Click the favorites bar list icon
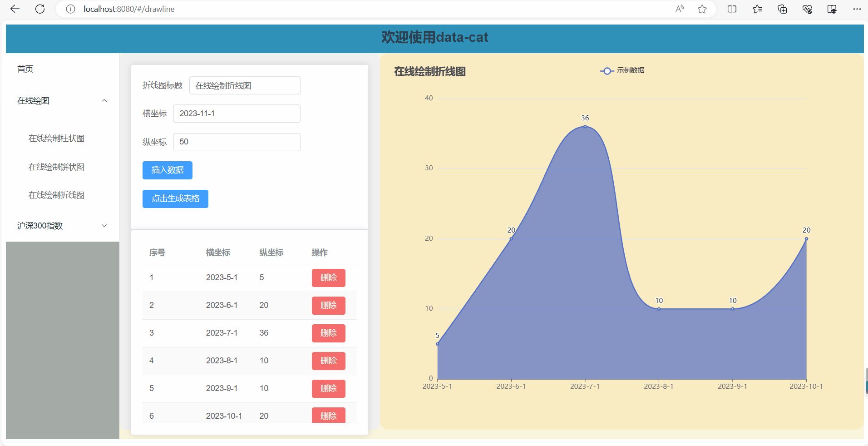The height and width of the screenshot is (446, 868). (x=757, y=9)
